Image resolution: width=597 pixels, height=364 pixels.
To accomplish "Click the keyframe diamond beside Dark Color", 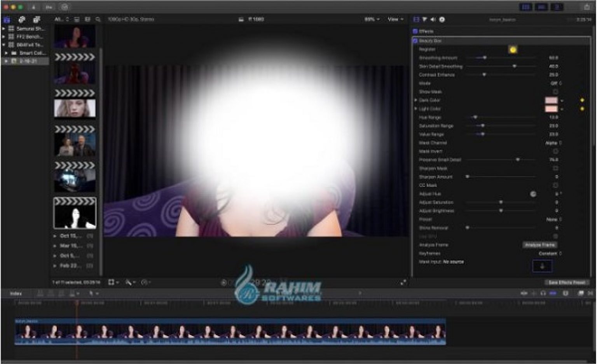I will click(x=582, y=100).
